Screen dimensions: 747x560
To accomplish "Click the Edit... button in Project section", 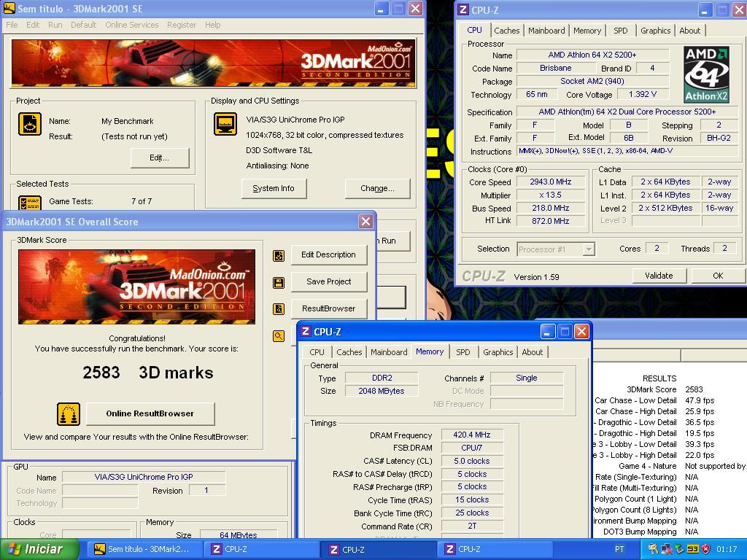I will [160, 157].
